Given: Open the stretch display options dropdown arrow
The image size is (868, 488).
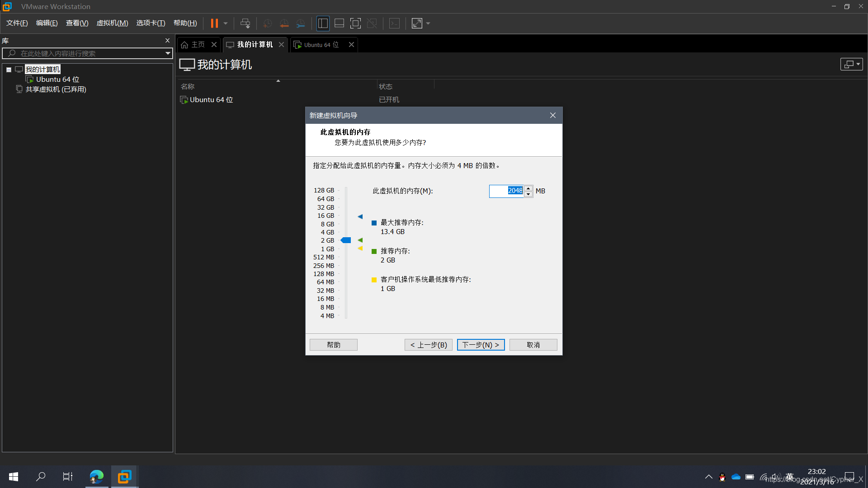Looking at the screenshot, I should (x=428, y=23).
